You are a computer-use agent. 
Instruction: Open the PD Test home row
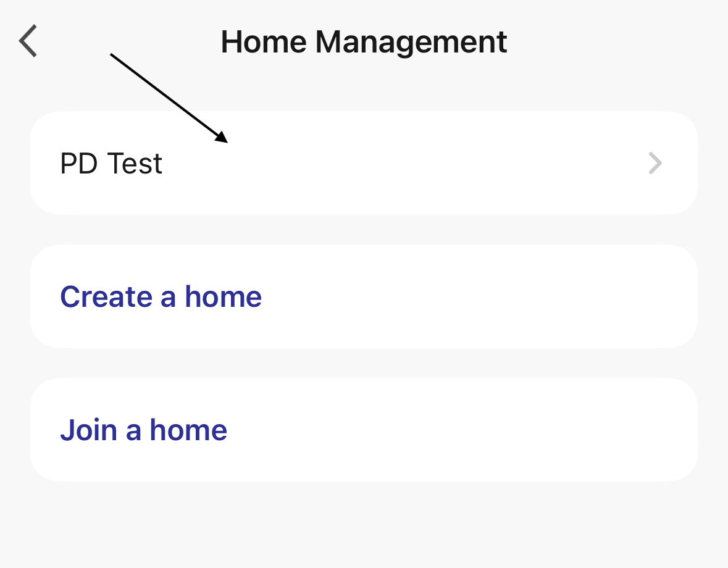(364, 164)
